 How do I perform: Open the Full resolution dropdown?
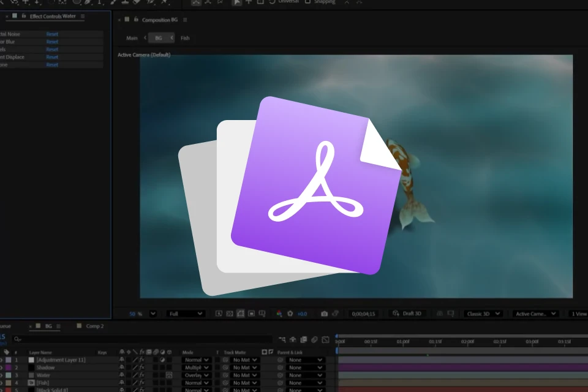(x=186, y=314)
